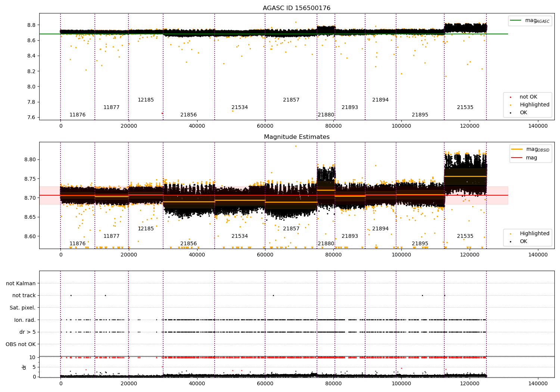
Task: Select the 'Ion. rad.' row label
Action: (25, 320)
